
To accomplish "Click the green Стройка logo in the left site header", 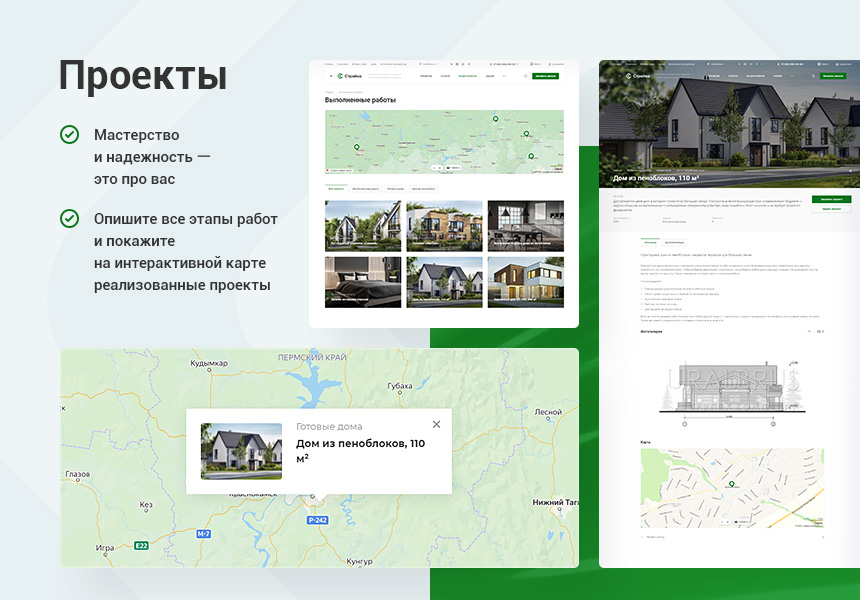I will [x=349, y=76].
